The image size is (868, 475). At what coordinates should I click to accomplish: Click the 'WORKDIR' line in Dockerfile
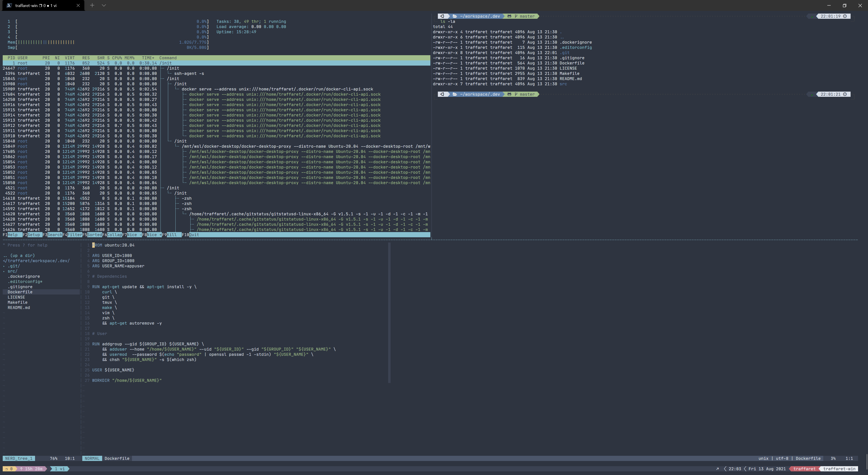(x=127, y=380)
